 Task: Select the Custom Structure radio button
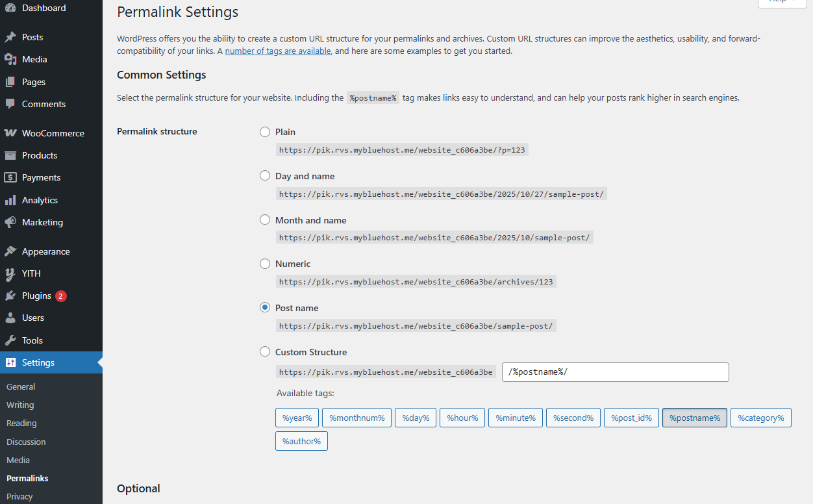265,352
